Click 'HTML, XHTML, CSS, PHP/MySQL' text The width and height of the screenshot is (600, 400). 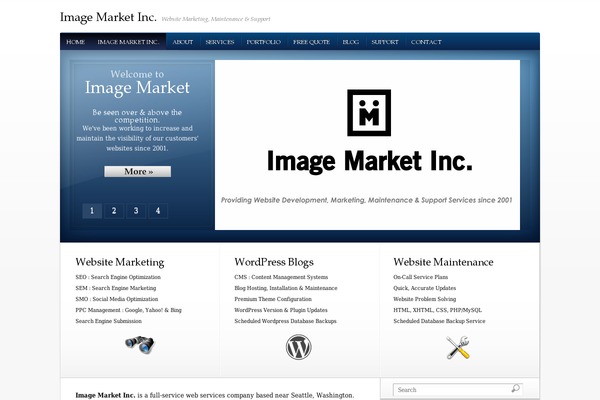437,310
